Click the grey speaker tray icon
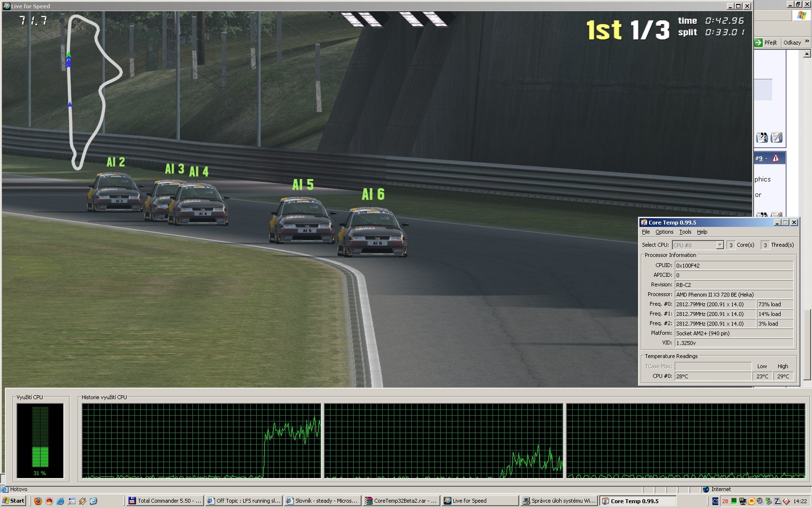Image resolution: width=812 pixels, height=508 pixels. click(760, 501)
